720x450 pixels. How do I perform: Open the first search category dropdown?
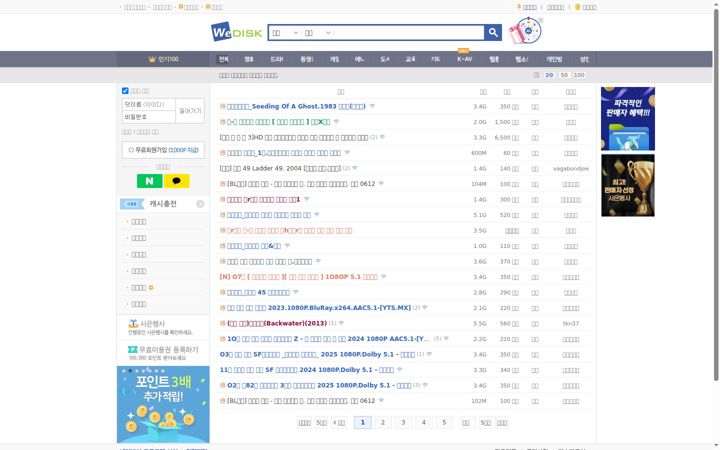click(285, 33)
